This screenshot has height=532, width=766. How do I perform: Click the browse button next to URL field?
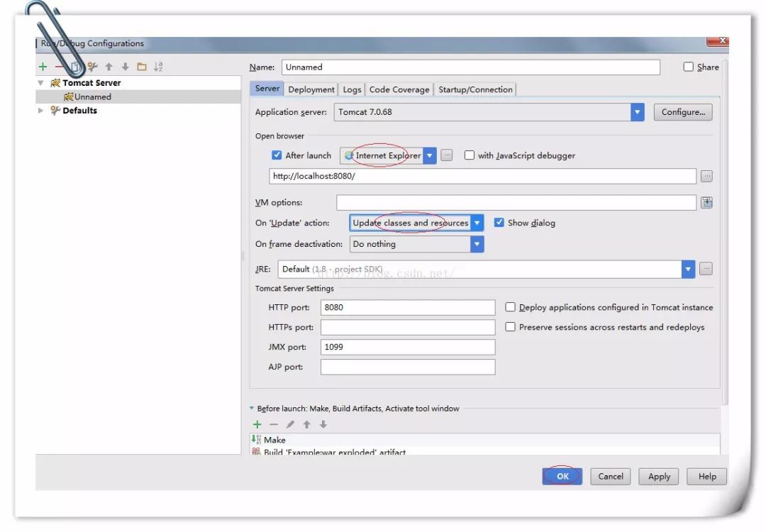click(x=706, y=177)
